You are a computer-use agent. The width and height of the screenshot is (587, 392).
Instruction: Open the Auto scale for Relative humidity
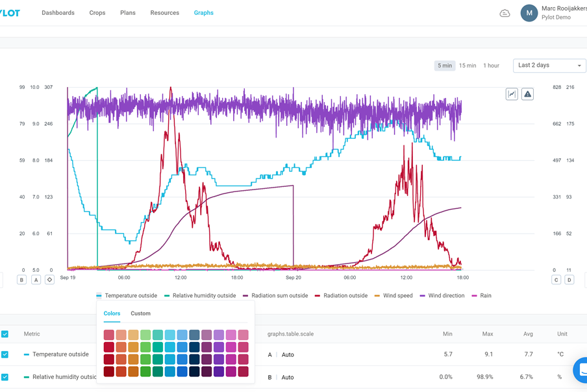(288, 377)
